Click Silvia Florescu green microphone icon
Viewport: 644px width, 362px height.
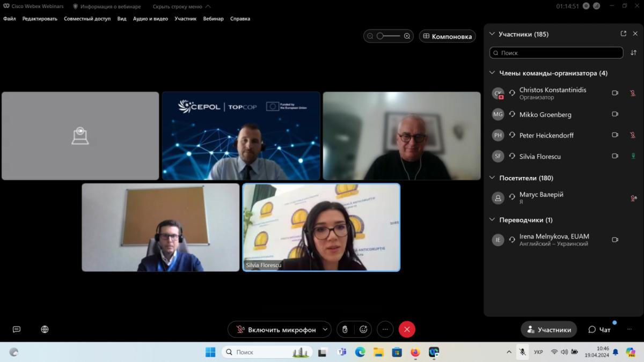click(x=633, y=156)
